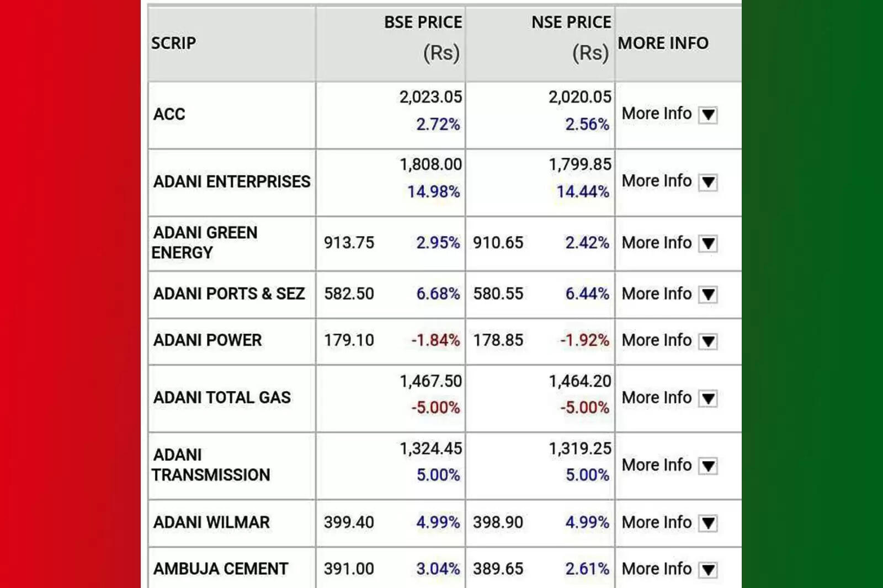Click the More Info text for Adani Total Gas

coord(656,397)
